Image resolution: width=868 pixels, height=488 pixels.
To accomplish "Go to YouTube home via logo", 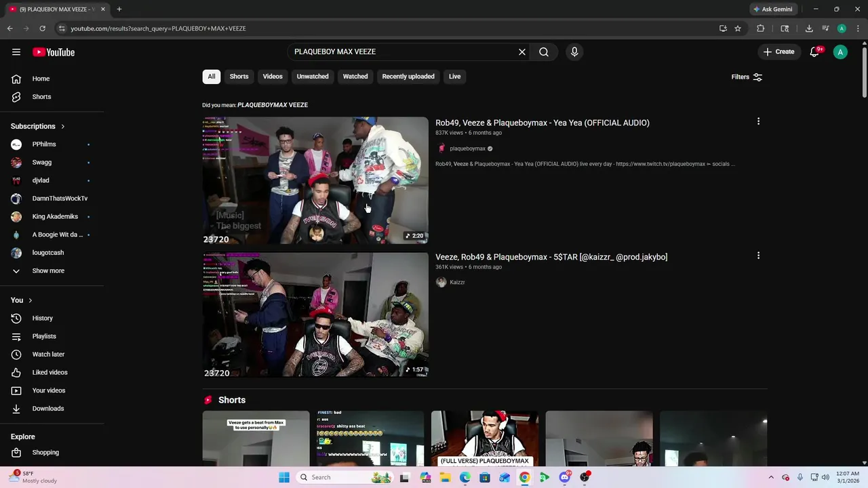I will point(54,52).
